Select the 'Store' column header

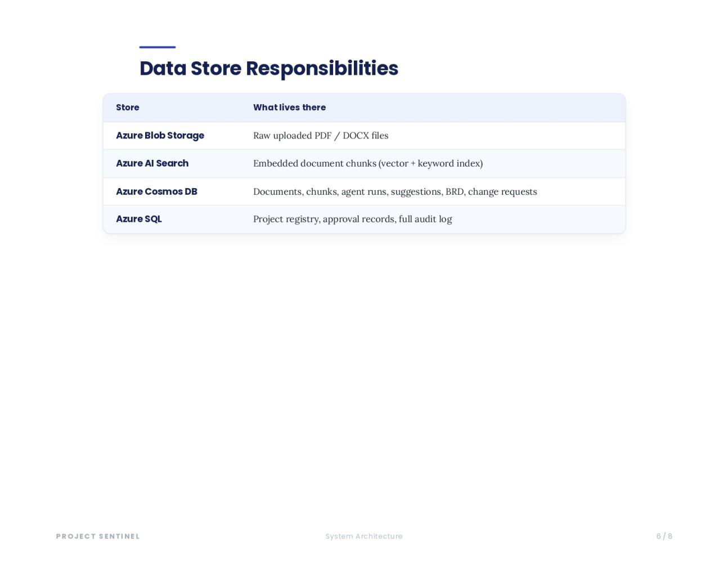coord(128,108)
